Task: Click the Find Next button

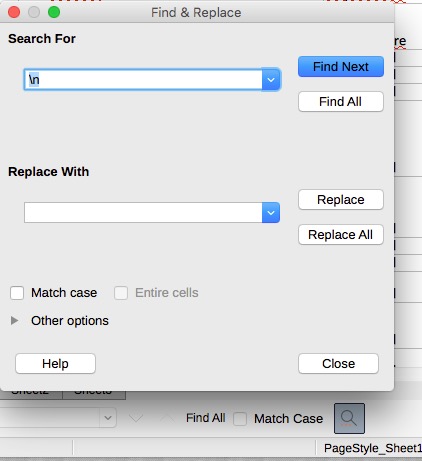Action: [341, 67]
